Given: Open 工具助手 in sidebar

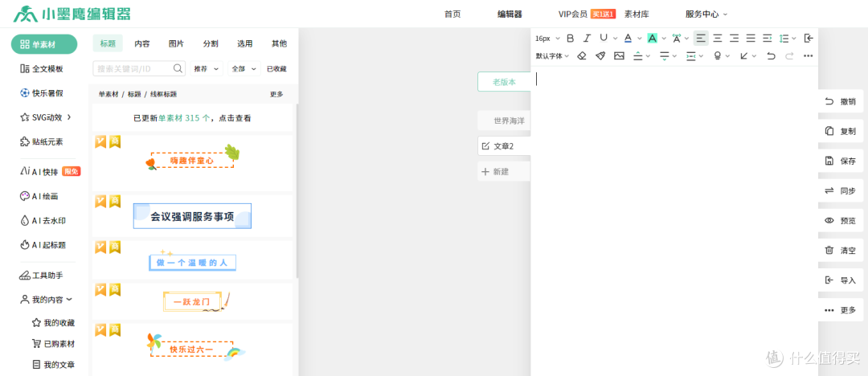Looking at the screenshot, I should point(42,276).
